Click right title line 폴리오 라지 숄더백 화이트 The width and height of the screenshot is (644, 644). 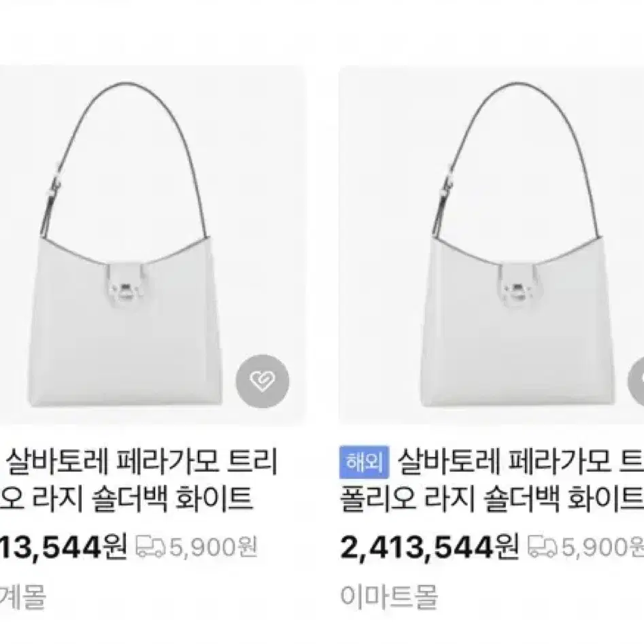(492, 499)
